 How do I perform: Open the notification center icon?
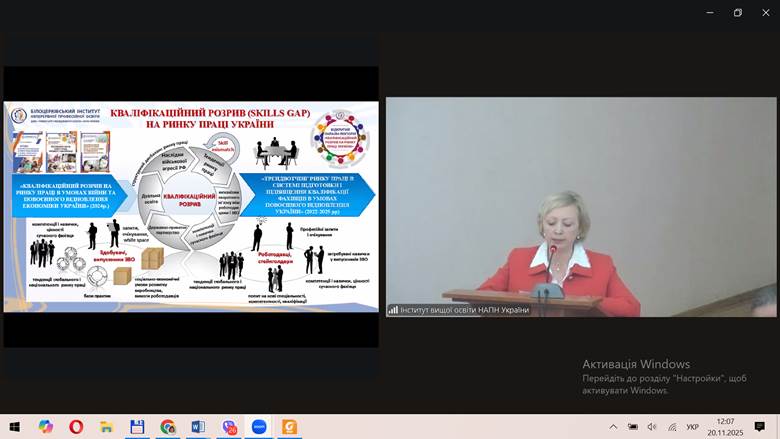(760, 427)
